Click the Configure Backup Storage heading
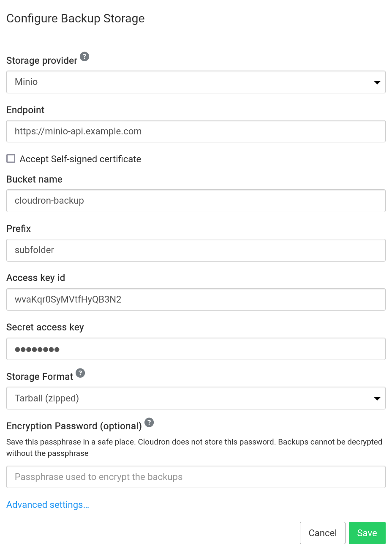This screenshot has width=392, height=551. tap(76, 19)
